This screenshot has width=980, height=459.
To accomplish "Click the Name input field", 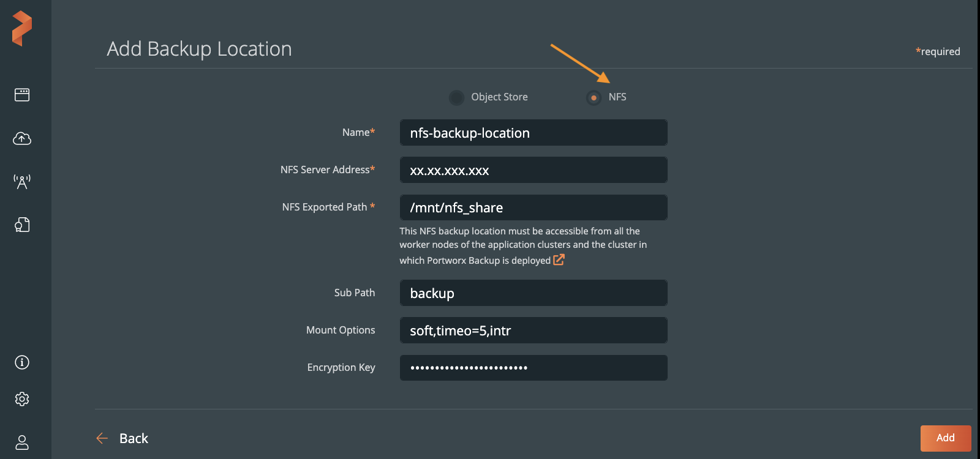I will pyautogui.click(x=533, y=133).
